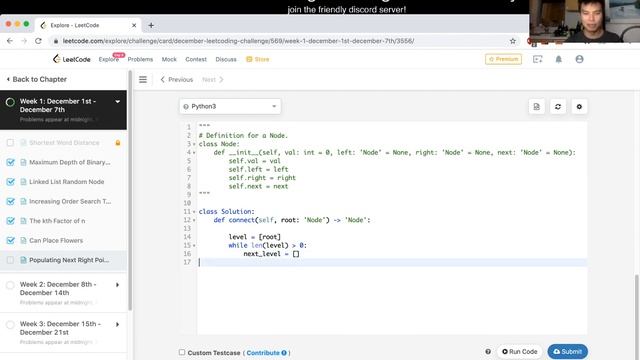Click the Week 1 progress circle

pyautogui.click(x=10, y=102)
